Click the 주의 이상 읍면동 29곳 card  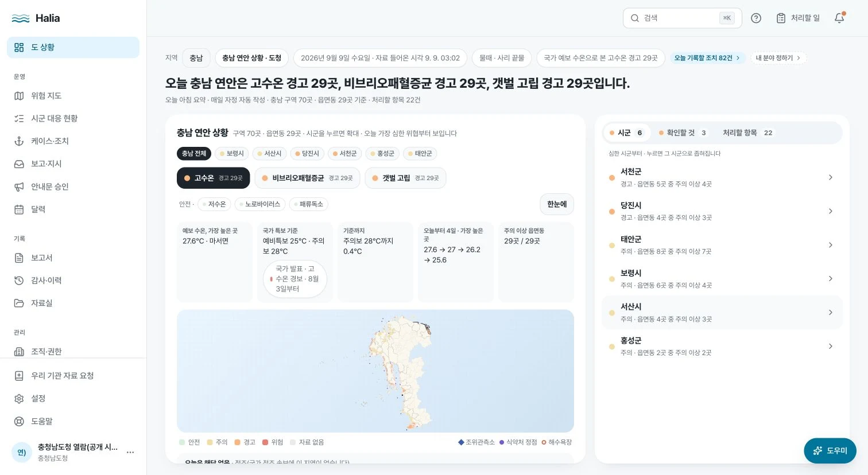(x=536, y=262)
